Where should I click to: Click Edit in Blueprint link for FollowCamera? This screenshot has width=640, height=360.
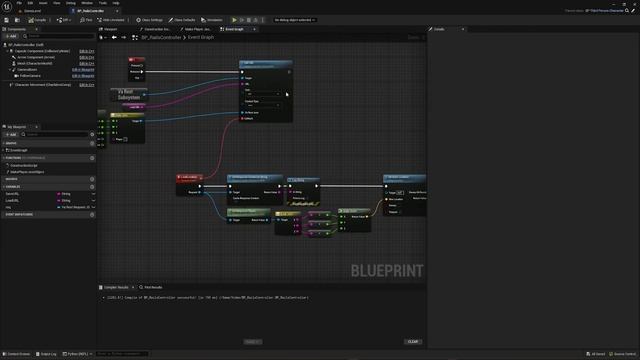[83, 76]
